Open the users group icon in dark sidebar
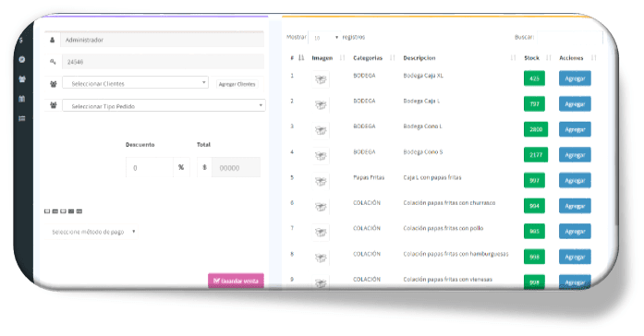 (22, 78)
